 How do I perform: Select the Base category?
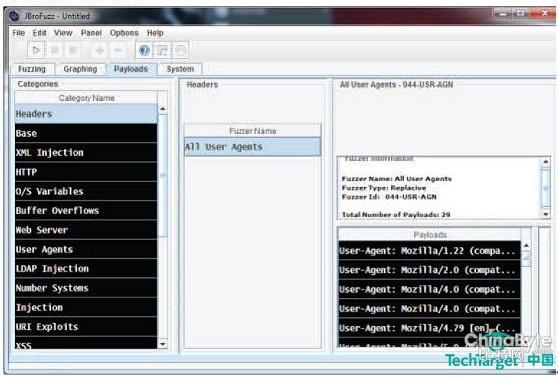86,133
